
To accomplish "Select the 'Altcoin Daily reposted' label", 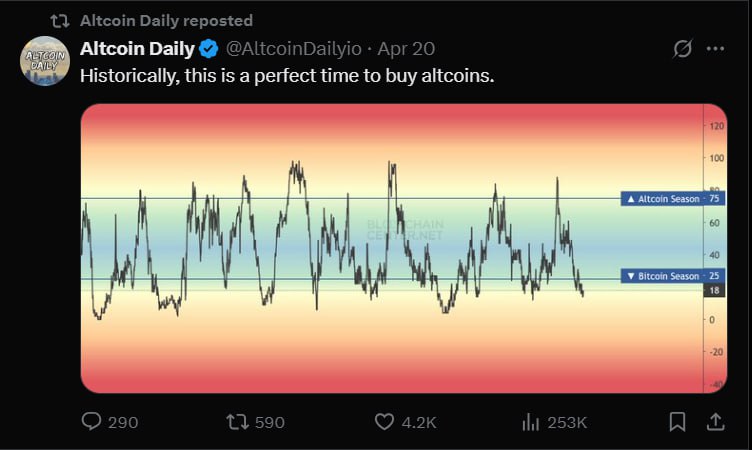I will tap(166, 21).
